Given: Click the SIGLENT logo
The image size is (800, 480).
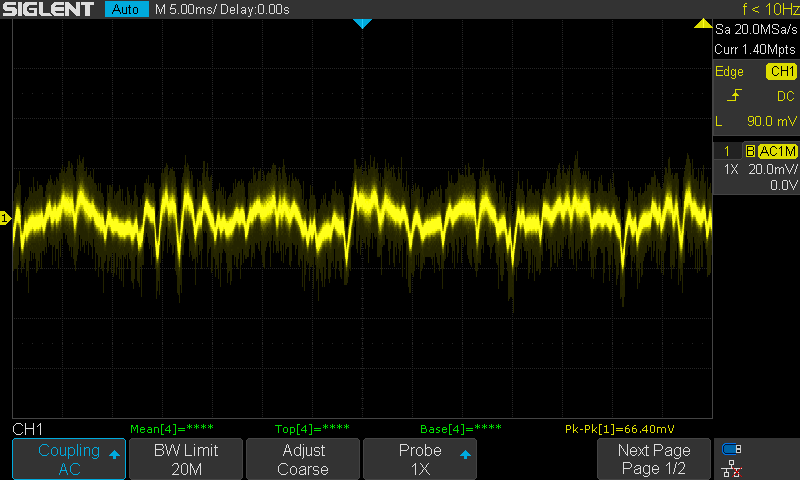Looking at the screenshot, I should click(x=48, y=9).
